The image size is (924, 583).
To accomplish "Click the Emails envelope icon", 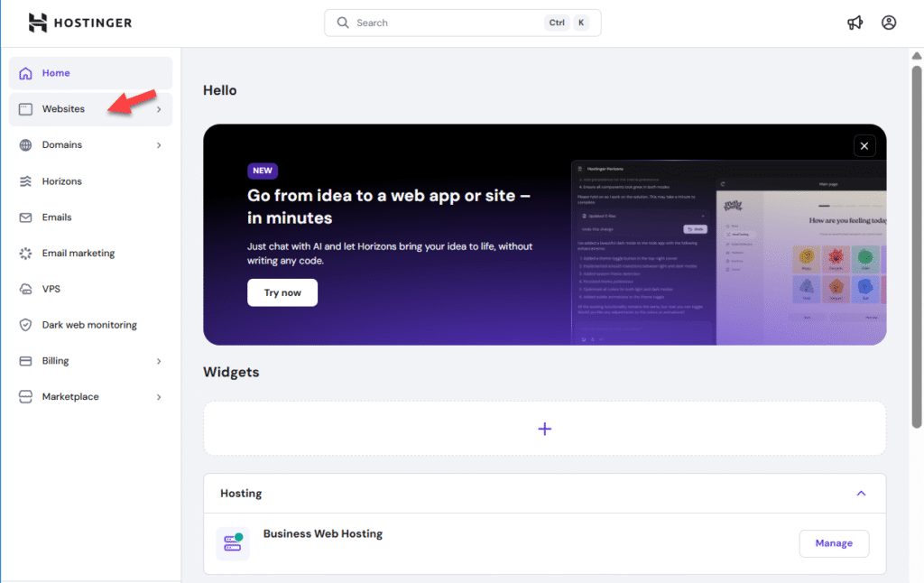I will click(25, 217).
